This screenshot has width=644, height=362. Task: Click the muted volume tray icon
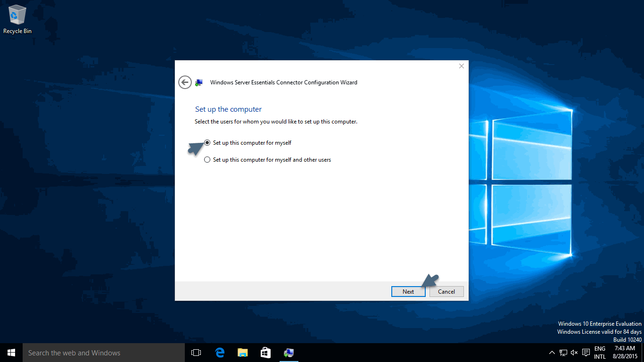pyautogui.click(x=574, y=353)
